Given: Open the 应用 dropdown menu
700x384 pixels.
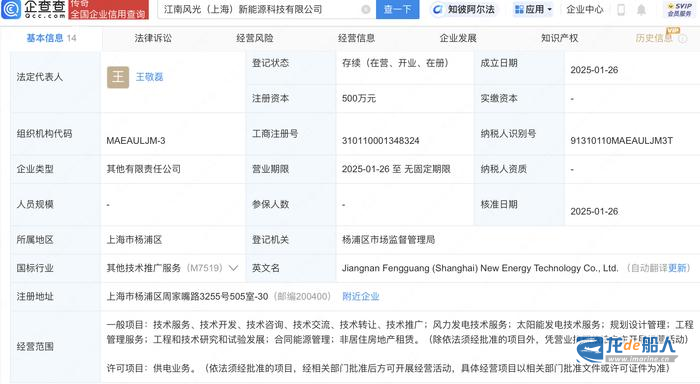Looking at the screenshot, I should point(533,9).
